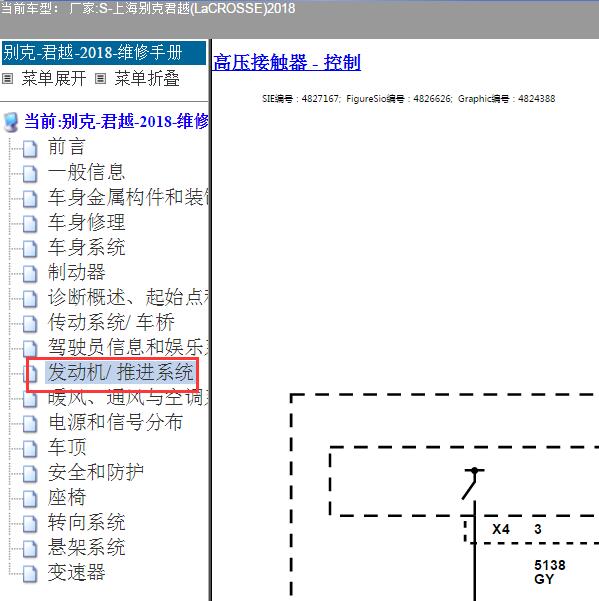Open the 前言 tree item

66,147
